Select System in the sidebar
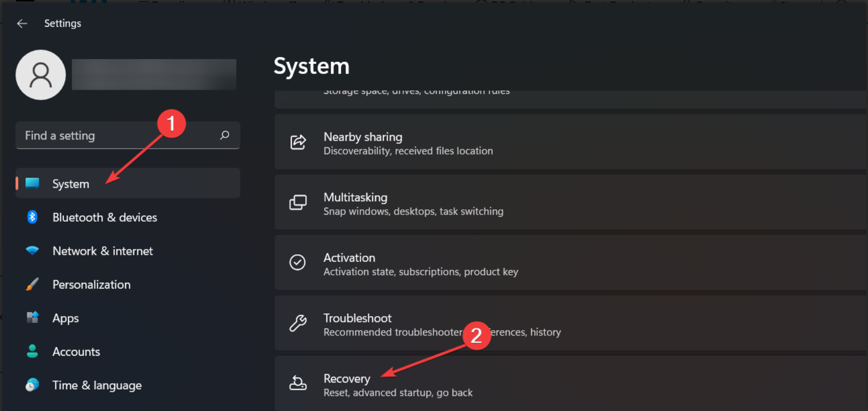The height and width of the screenshot is (411, 868). [71, 184]
